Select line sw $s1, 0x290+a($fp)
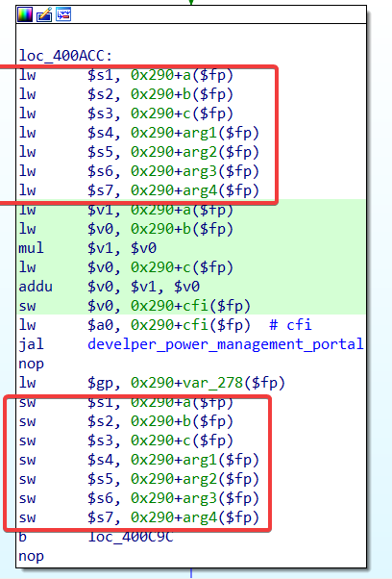 click(126, 402)
